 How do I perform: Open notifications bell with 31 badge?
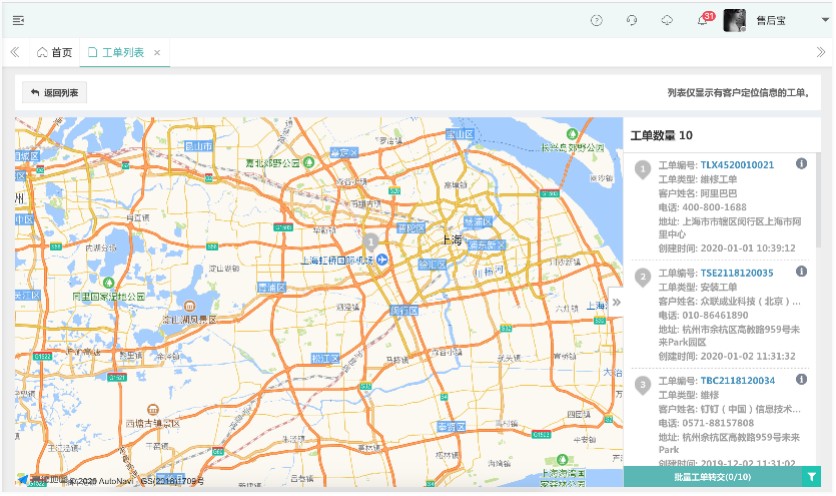click(x=704, y=20)
